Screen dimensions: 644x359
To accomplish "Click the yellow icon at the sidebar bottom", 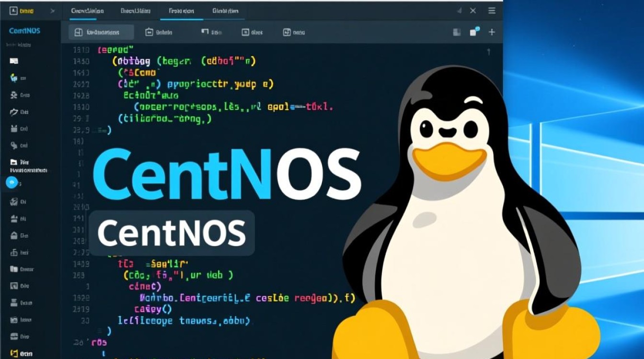I will pos(13,353).
